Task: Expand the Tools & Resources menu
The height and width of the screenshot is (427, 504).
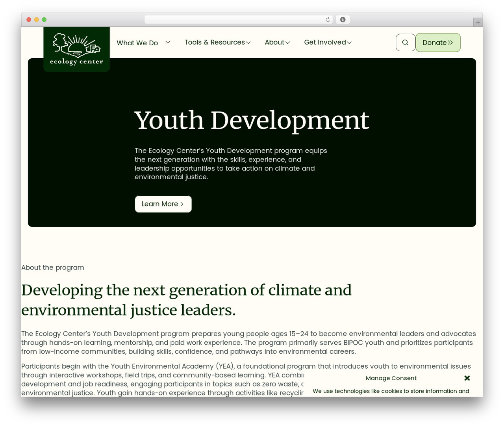Action: coord(217,42)
